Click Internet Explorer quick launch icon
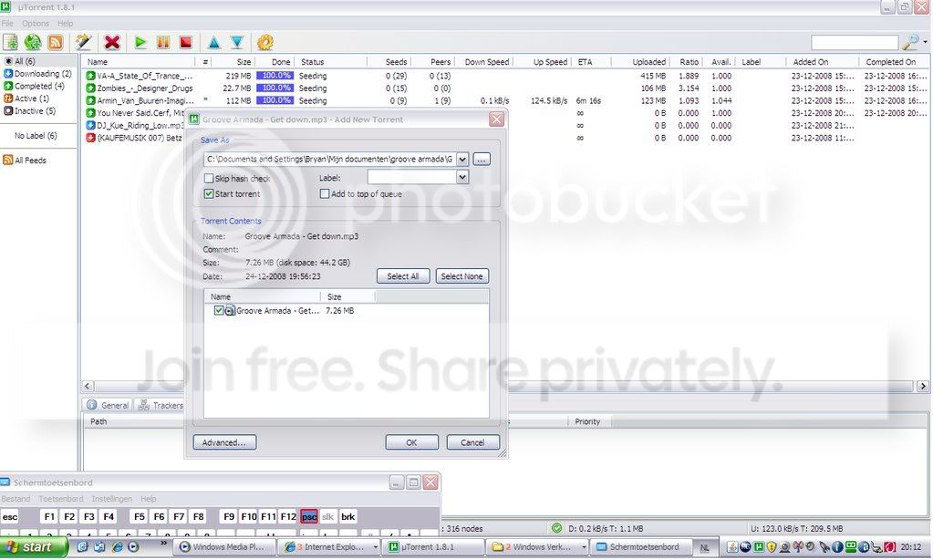 [117, 546]
